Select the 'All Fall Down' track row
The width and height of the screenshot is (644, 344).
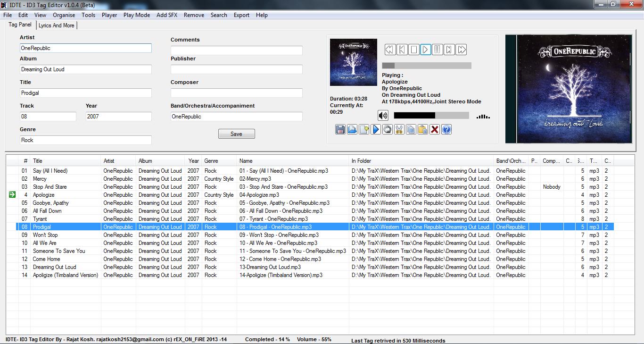(x=310, y=210)
